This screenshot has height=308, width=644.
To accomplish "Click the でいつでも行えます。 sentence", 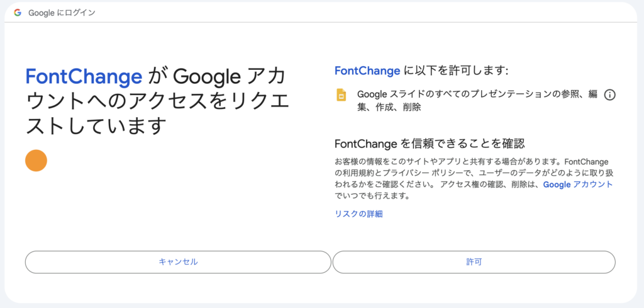I will pyautogui.click(x=372, y=196).
